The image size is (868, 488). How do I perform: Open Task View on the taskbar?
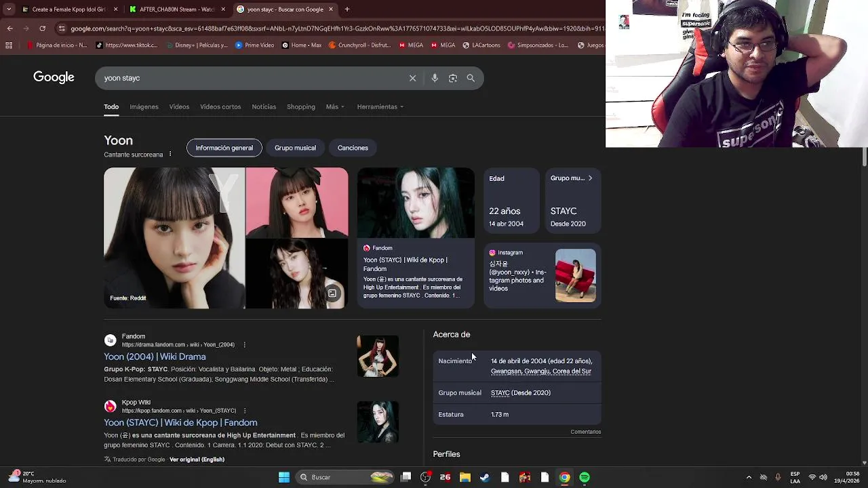click(406, 477)
